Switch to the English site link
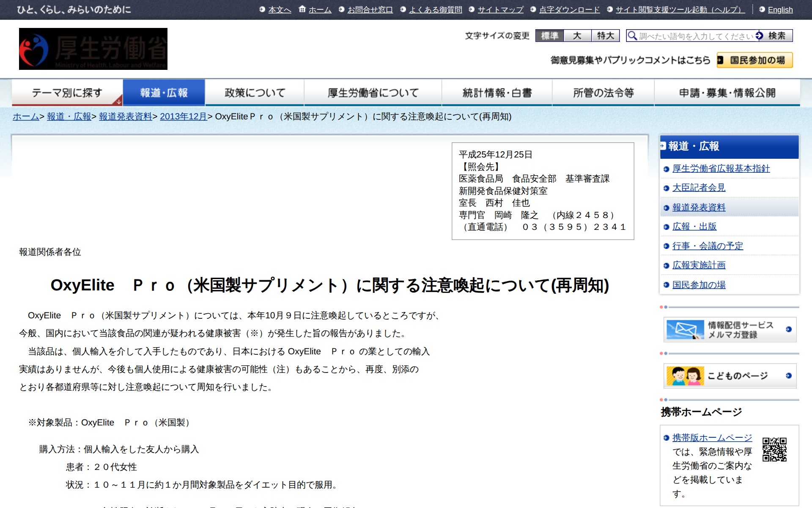Viewport: 812px width, 508px height. (780, 10)
